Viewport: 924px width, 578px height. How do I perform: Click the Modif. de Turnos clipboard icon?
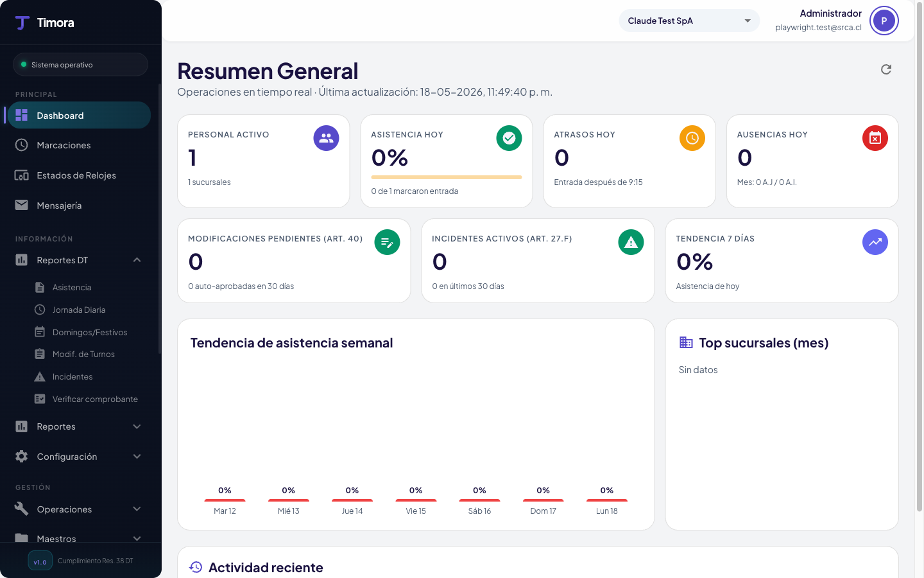(40, 354)
